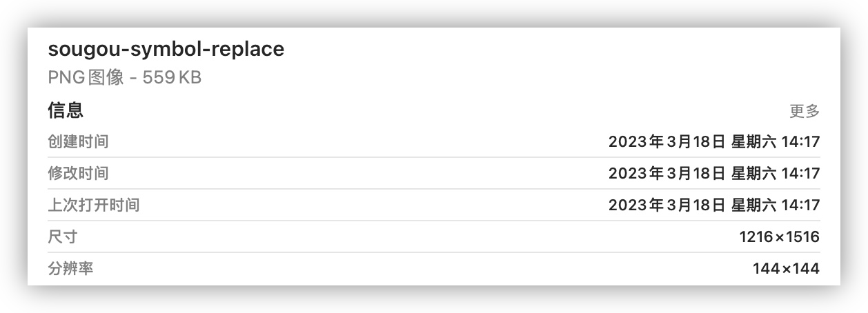Select the date 2023年3月18日 in 创建时间 row
The width and height of the screenshot is (868, 313).
pos(667,142)
